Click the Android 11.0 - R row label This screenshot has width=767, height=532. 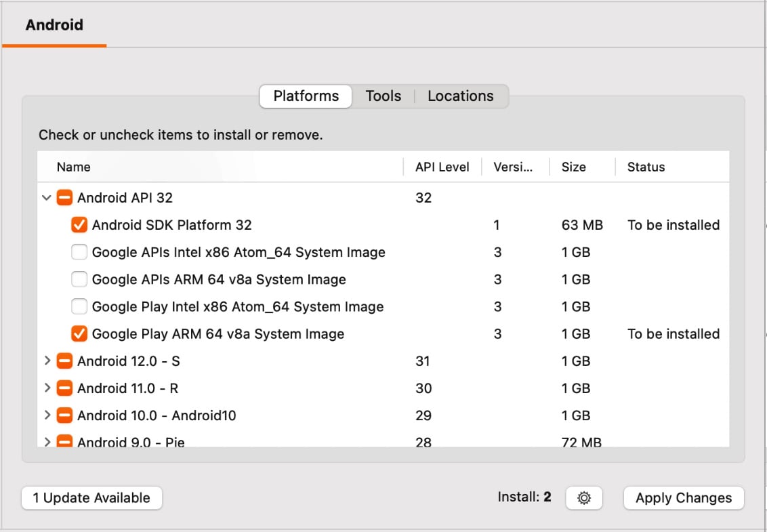pyautogui.click(x=127, y=388)
